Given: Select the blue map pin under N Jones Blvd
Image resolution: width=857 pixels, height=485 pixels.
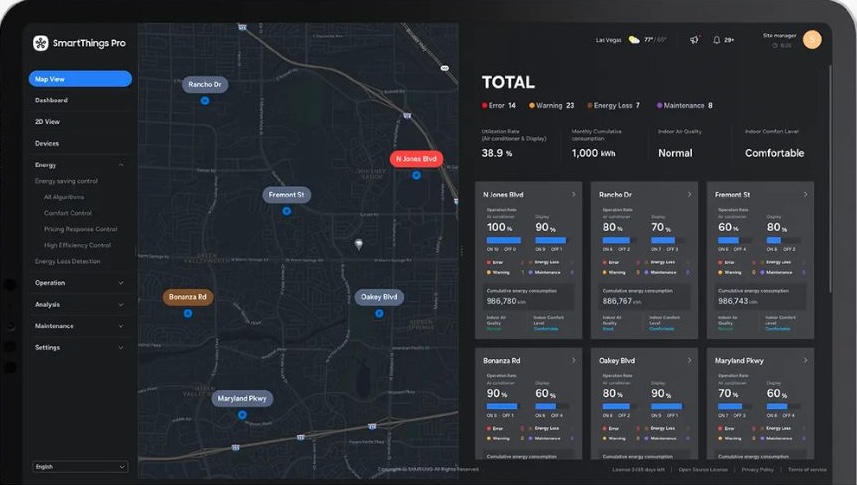Looking at the screenshot, I should (416, 176).
